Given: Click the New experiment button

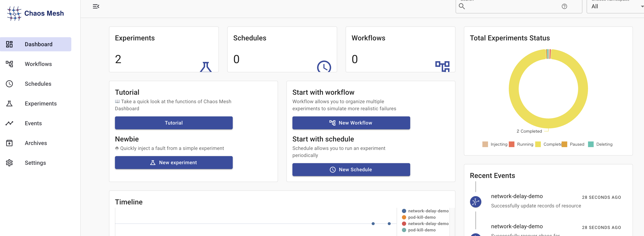Looking at the screenshot, I should pos(174,163).
